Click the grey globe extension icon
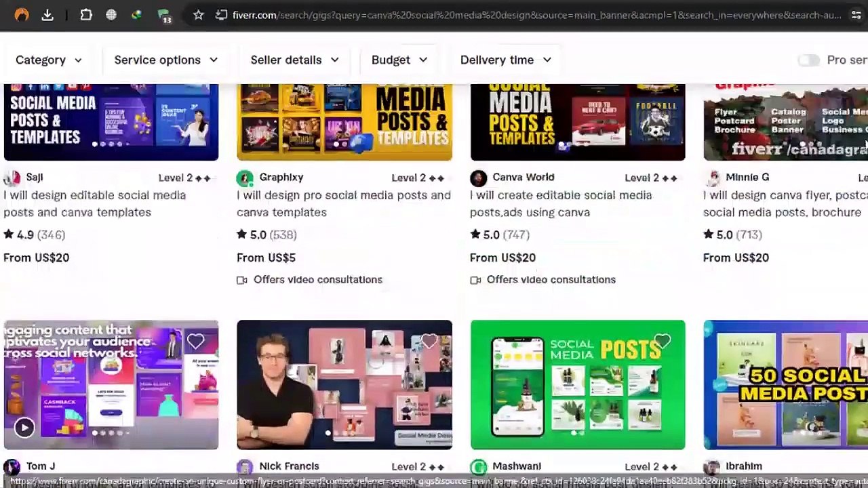The image size is (868, 488). pos(111,14)
